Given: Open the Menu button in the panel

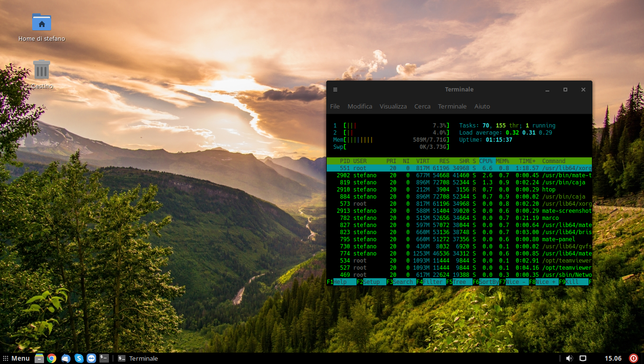Looking at the screenshot, I should [x=16, y=358].
